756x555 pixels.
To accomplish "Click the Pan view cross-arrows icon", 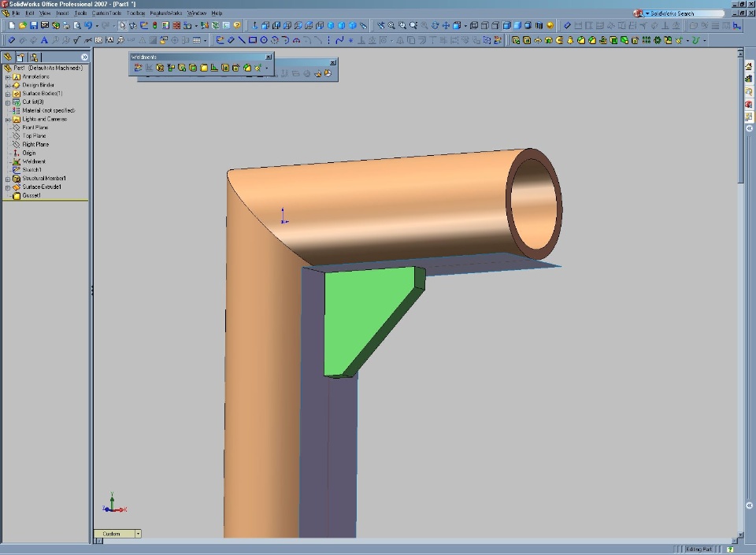I will click(x=446, y=25).
